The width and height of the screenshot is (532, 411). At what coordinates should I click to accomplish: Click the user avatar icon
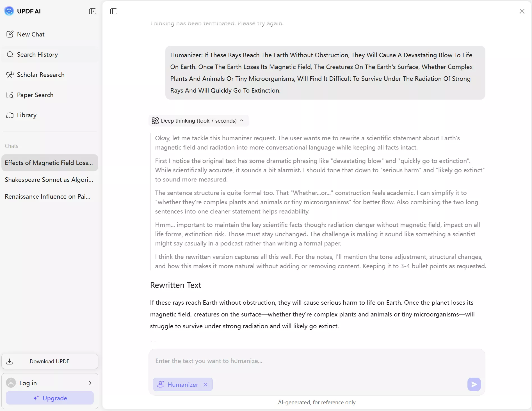click(x=11, y=383)
